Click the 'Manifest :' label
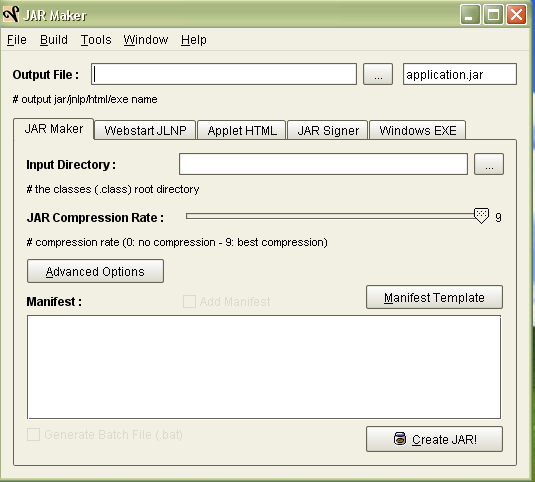The width and height of the screenshot is (535, 482). [54, 302]
